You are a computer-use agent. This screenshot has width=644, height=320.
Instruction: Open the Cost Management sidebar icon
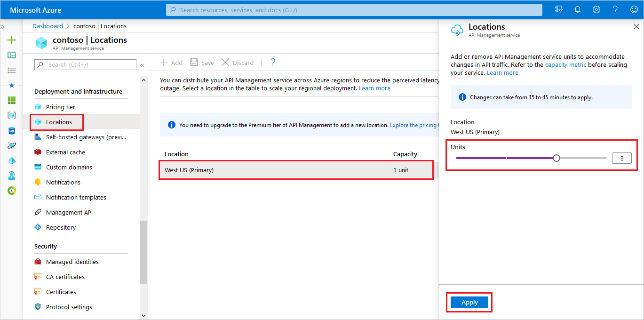[x=11, y=191]
